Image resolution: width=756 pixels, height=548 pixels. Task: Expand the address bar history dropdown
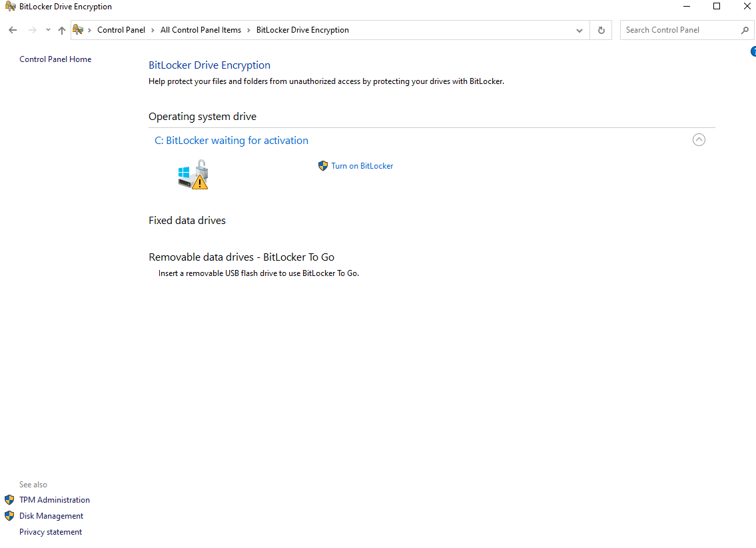click(x=579, y=31)
